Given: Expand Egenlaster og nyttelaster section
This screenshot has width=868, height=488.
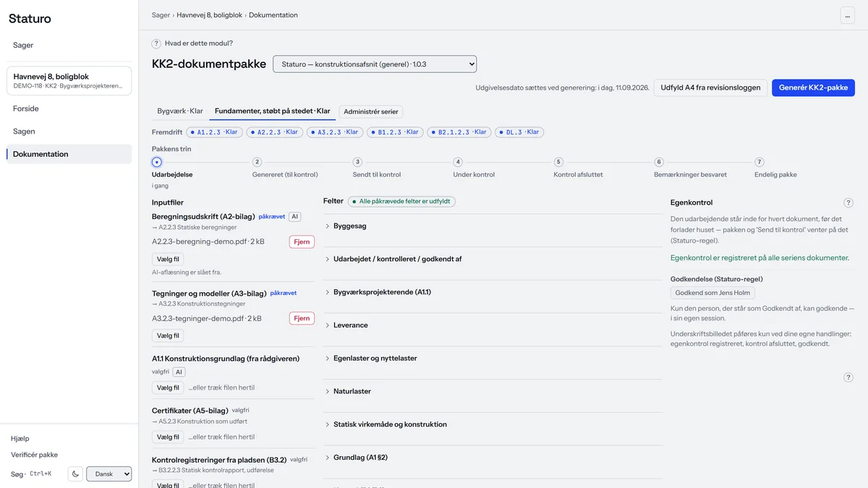Looking at the screenshot, I should pos(493,359).
